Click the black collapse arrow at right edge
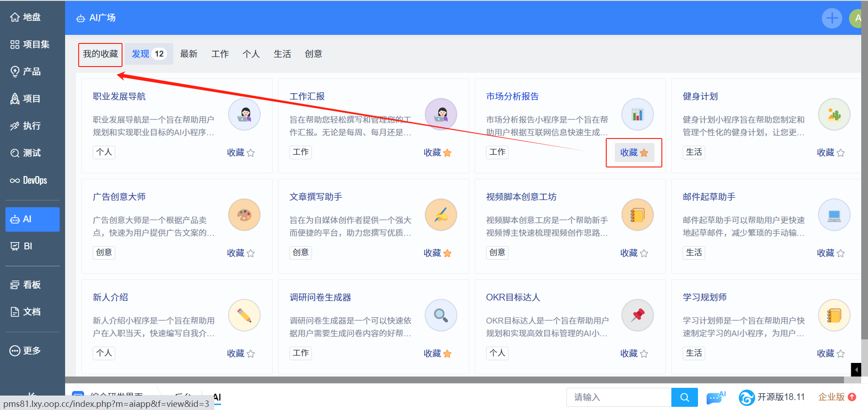 coord(856,370)
